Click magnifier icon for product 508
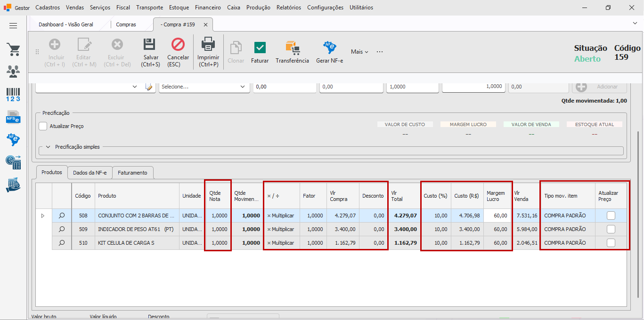The height and width of the screenshot is (320, 644). tap(61, 216)
